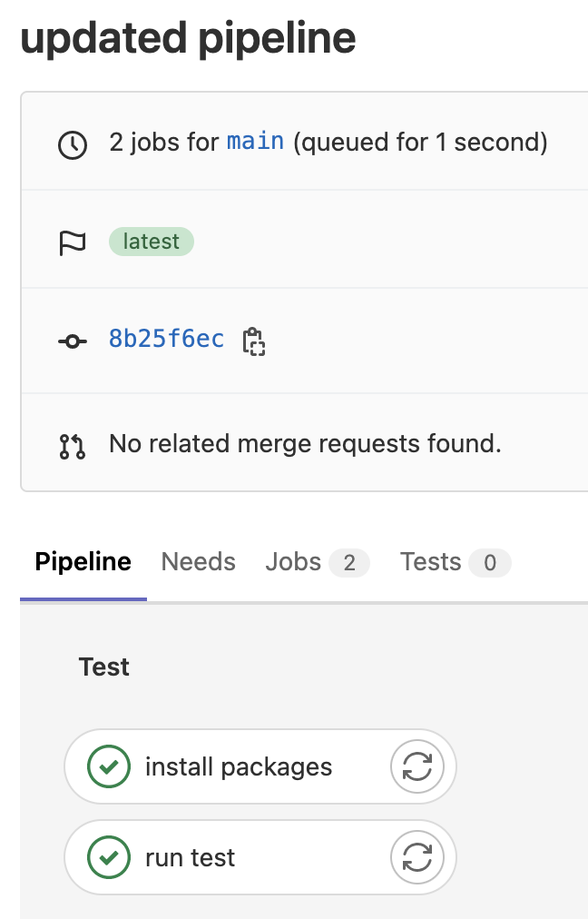Open the Tests tab

[x=430, y=561]
